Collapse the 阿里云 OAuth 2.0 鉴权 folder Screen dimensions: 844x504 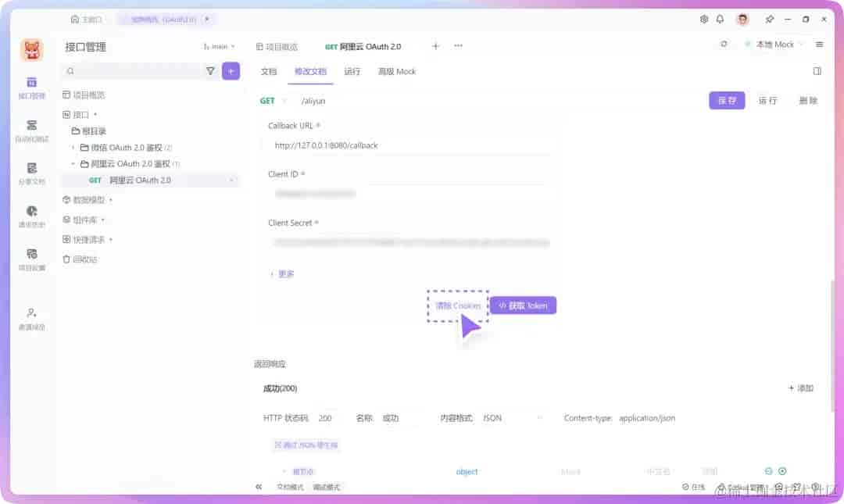coord(73,163)
